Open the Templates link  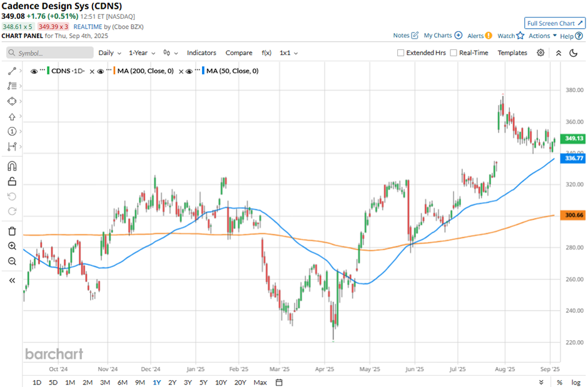click(x=512, y=53)
